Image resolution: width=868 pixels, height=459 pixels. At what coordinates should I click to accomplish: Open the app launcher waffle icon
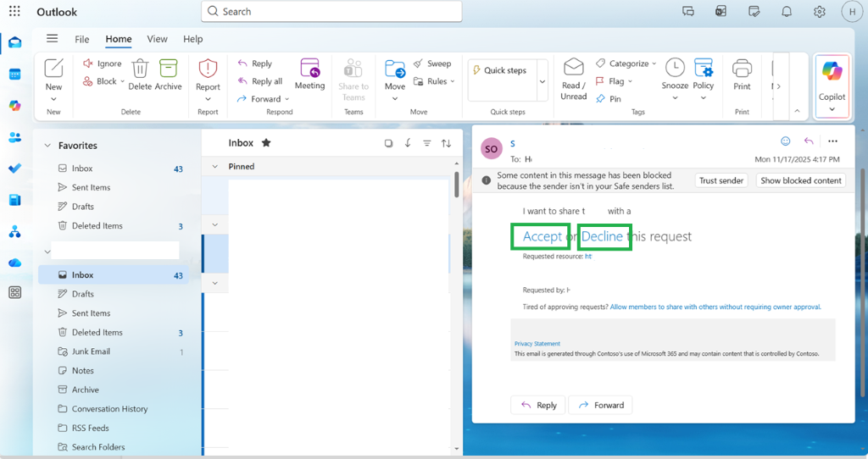click(x=14, y=11)
